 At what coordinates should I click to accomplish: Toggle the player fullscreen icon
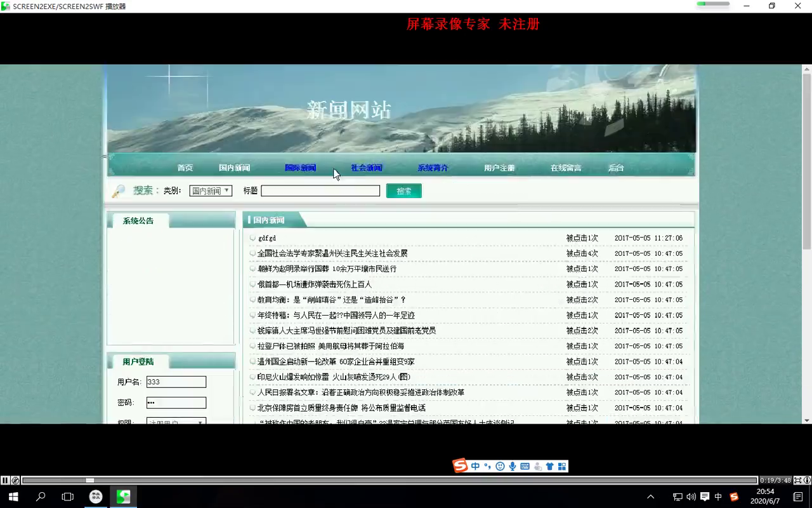point(797,481)
